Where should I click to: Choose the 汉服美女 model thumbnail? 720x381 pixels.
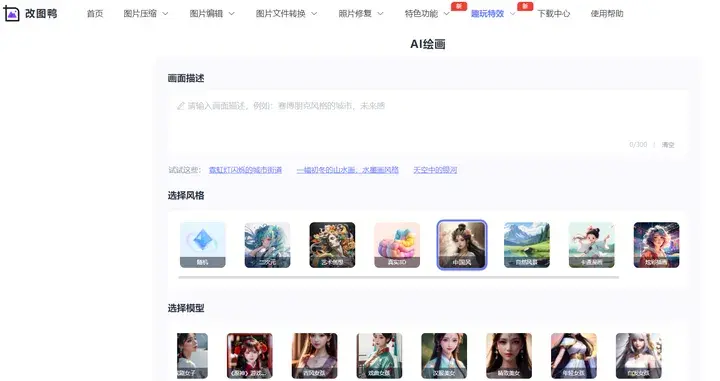tap(444, 356)
